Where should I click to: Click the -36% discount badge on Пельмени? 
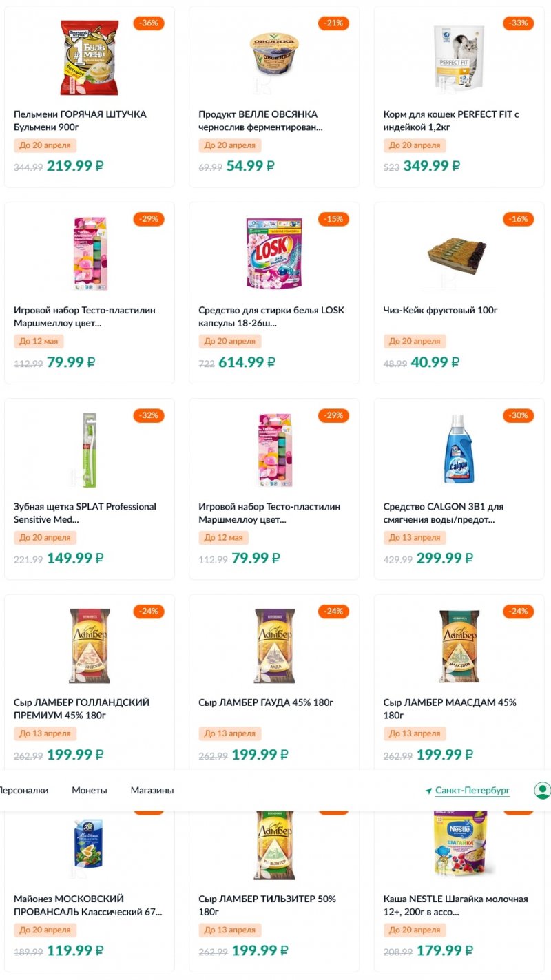(148, 23)
